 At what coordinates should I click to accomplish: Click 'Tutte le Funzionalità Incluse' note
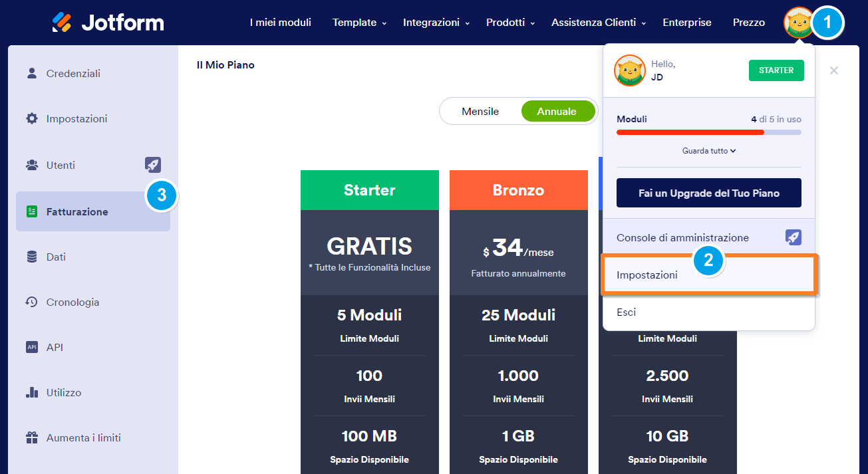pos(370,267)
